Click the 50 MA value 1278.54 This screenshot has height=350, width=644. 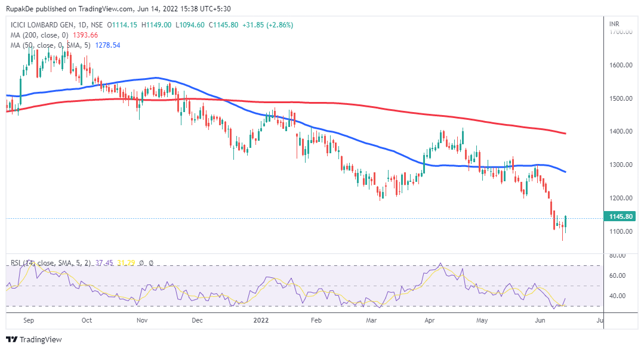pos(107,45)
